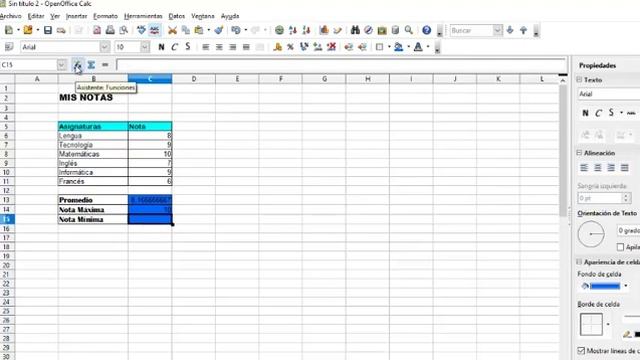Toggle Underline S in formatting toolbar
Image resolution: width=640 pixels, height=360 pixels.
tap(188, 47)
